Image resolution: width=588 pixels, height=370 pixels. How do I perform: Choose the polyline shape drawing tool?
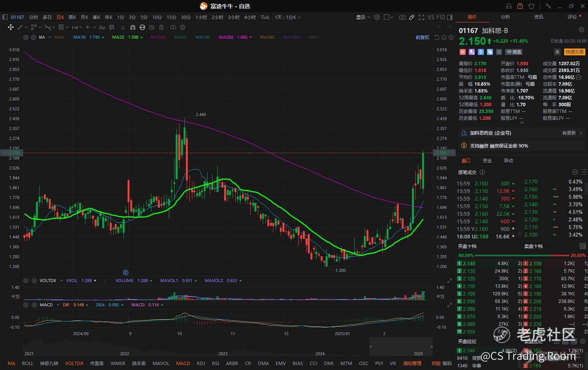pos(34,27)
